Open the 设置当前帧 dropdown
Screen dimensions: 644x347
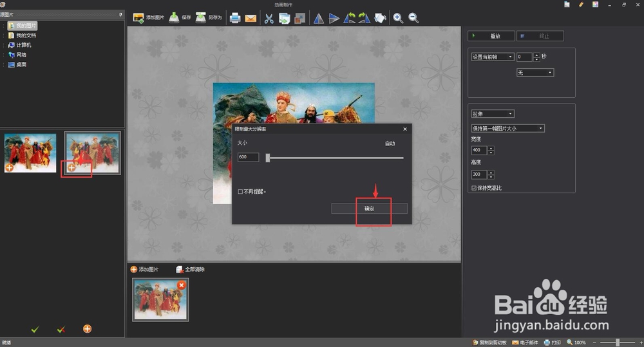pyautogui.click(x=493, y=57)
